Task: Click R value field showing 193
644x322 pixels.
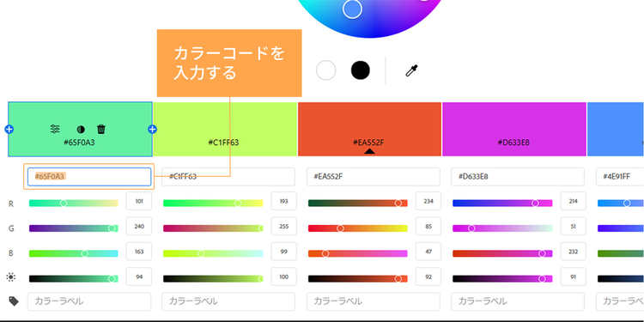Action: pyautogui.click(x=284, y=201)
